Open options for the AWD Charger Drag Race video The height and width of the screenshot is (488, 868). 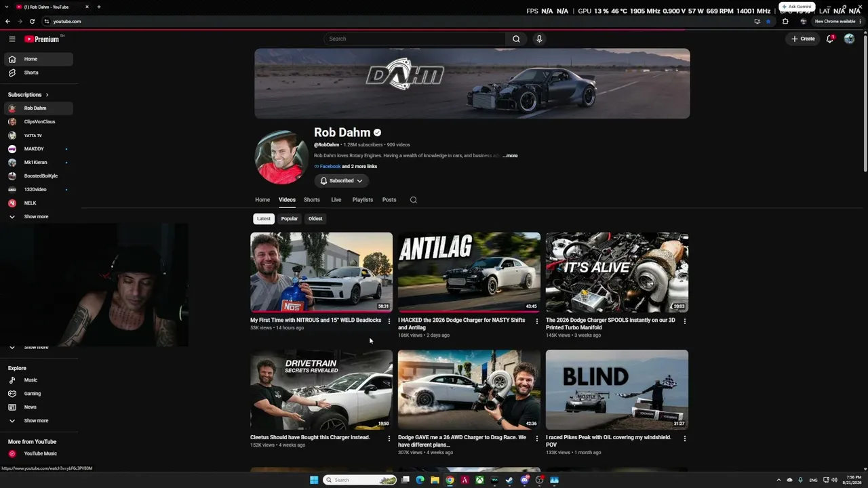pyautogui.click(x=537, y=439)
